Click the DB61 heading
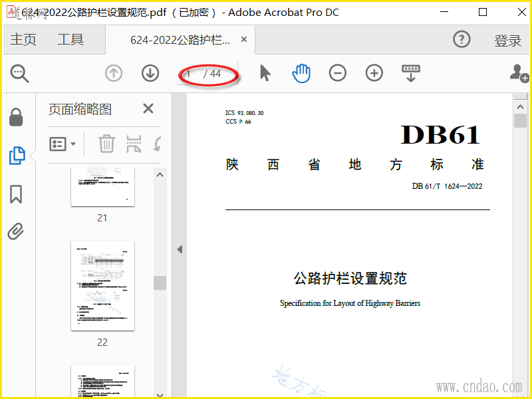 click(440, 135)
